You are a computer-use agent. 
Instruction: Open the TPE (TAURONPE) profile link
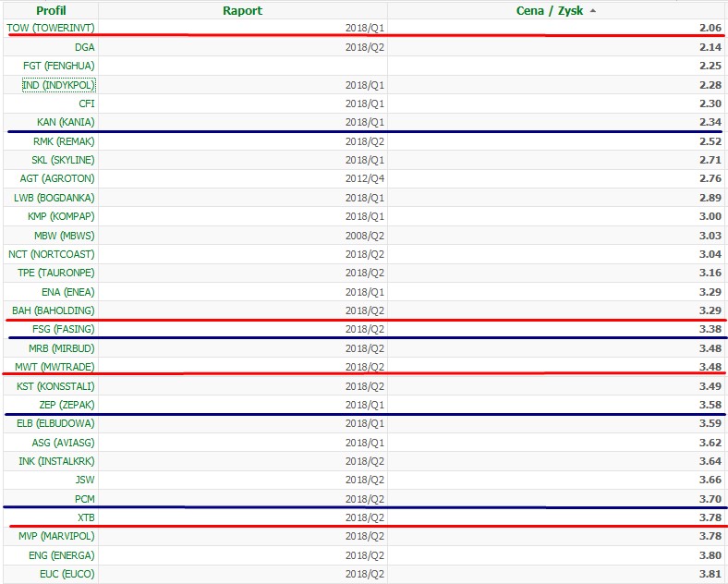pyautogui.click(x=56, y=273)
